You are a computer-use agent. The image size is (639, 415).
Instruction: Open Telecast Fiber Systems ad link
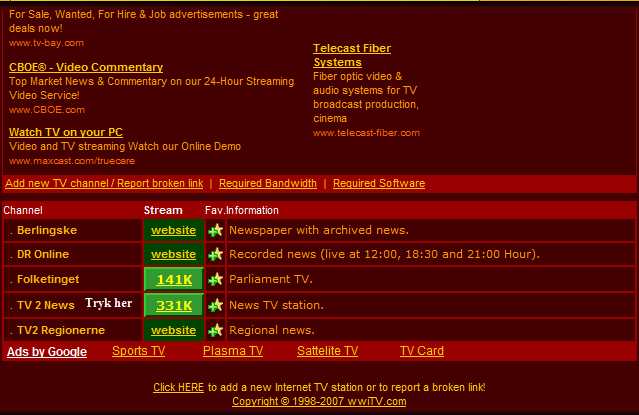tap(352, 55)
